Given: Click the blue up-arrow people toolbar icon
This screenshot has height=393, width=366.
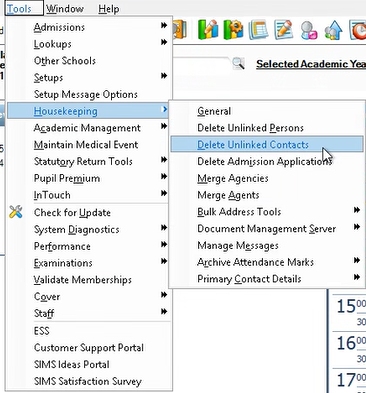Looking at the screenshot, I should tap(334, 30).
